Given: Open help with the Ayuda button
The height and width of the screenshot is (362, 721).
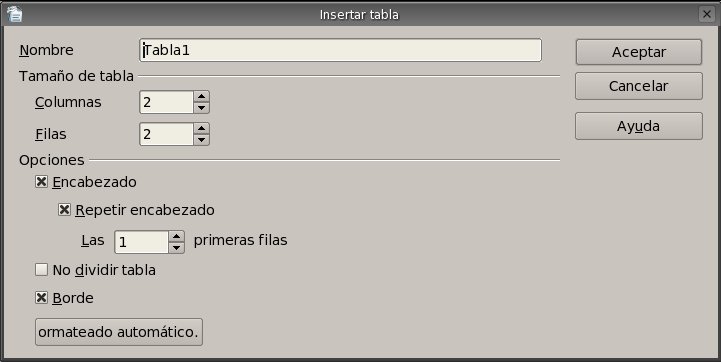Looking at the screenshot, I should click(x=639, y=126).
